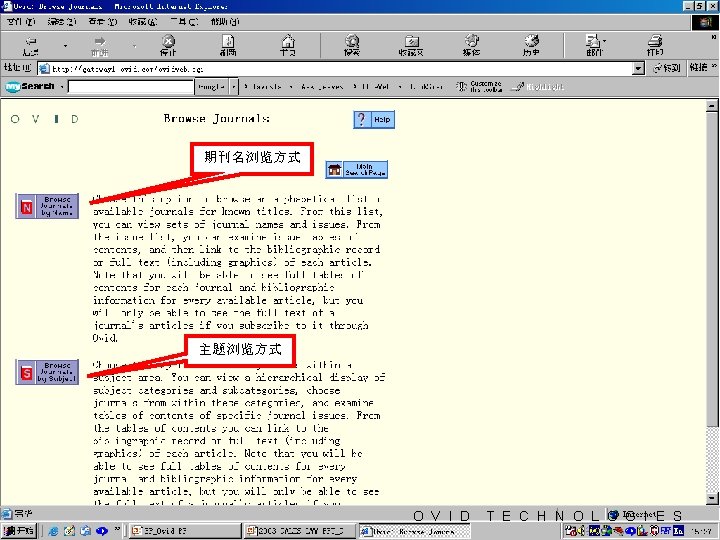Viewport: 720px width, 540px height.
Task: Click the Back toolbar arrow icon
Action: pyautogui.click(x=31, y=41)
